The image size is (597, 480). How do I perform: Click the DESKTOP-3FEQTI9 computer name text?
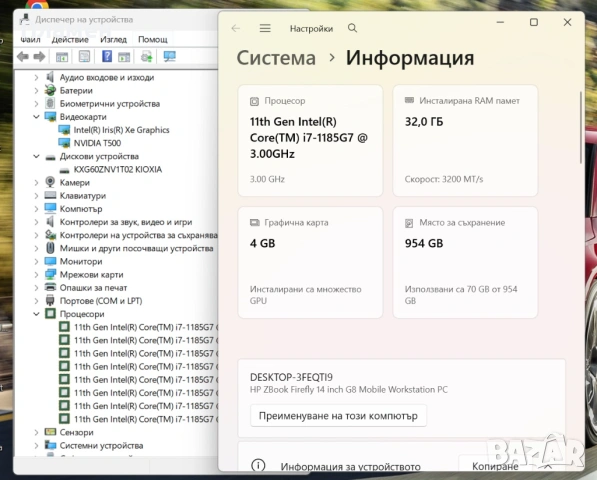tap(291, 377)
